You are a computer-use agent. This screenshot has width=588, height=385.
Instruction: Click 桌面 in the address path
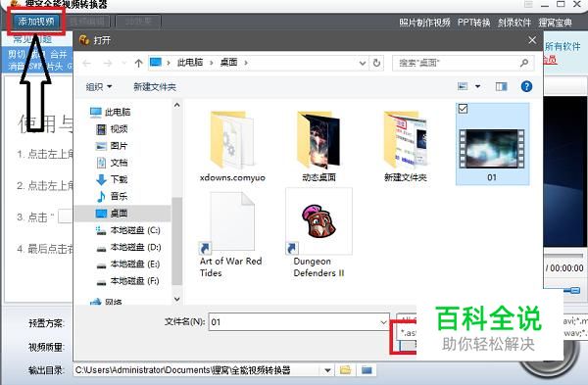pyautogui.click(x=228, y=63)
